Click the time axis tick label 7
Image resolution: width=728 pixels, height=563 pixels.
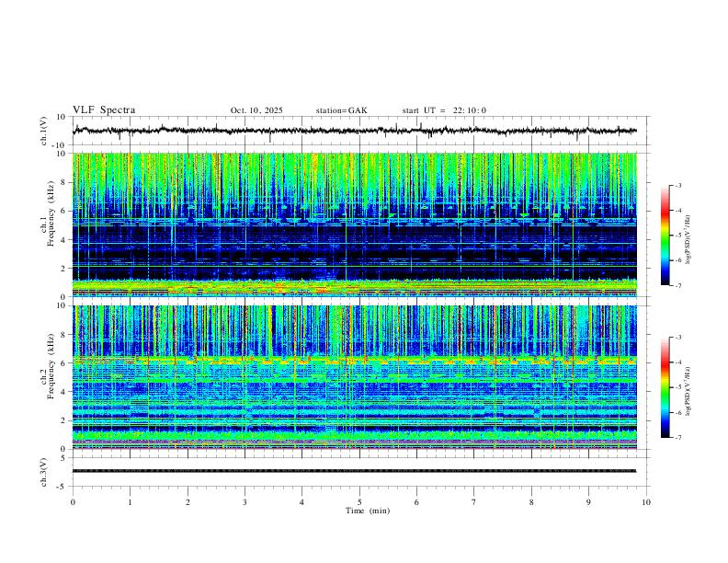pos(474,502)
